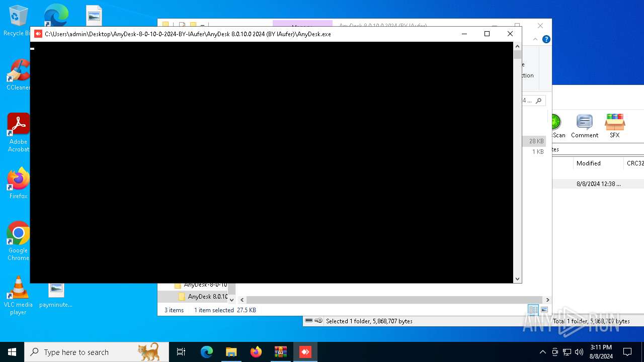Click the 28 KB size cell
644x362 pixels.
click(x=536, y=141)
